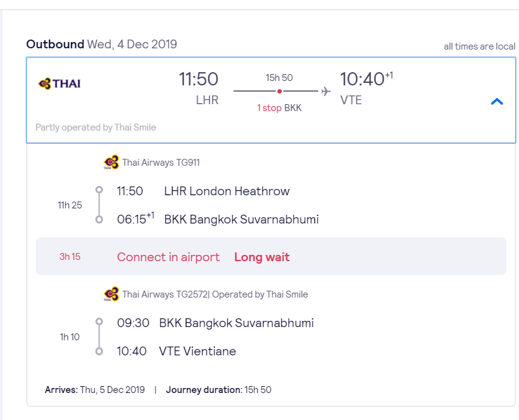This screenshot has height=420, width=519.
Task: Click the 'Connect in airport' notice
Action: (x=168, y=257)
